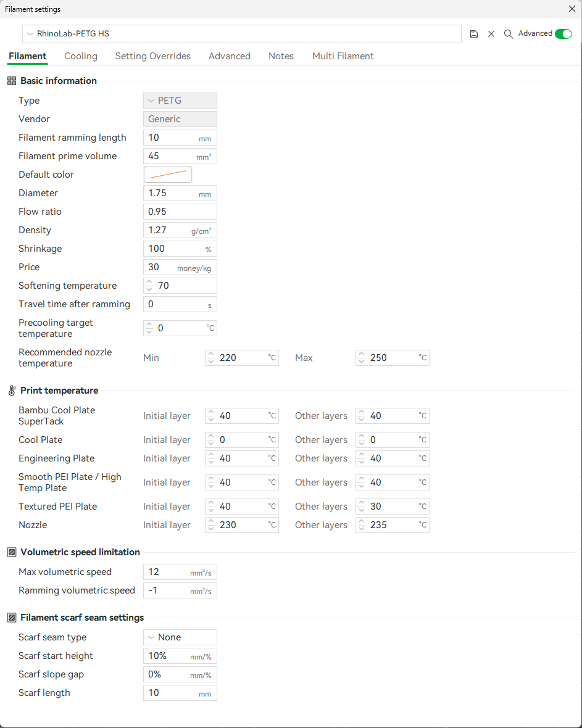Click the delete preset X icon

(x=491, y=34)
